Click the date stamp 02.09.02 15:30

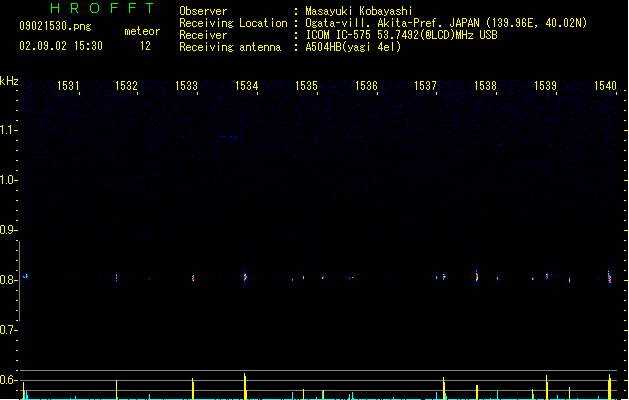61,46
